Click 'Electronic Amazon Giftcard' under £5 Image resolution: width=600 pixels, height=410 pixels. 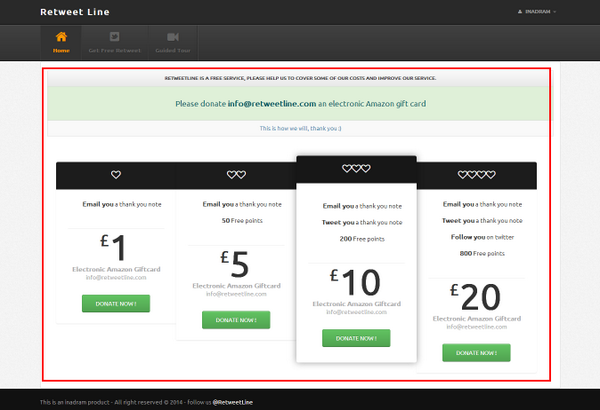(x=236, y=286)
